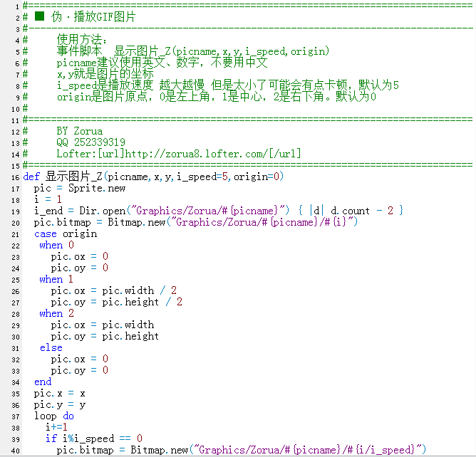Click 'when 2' on line 28
Viewport: 476px width, 457px height.
pos(56,313)
